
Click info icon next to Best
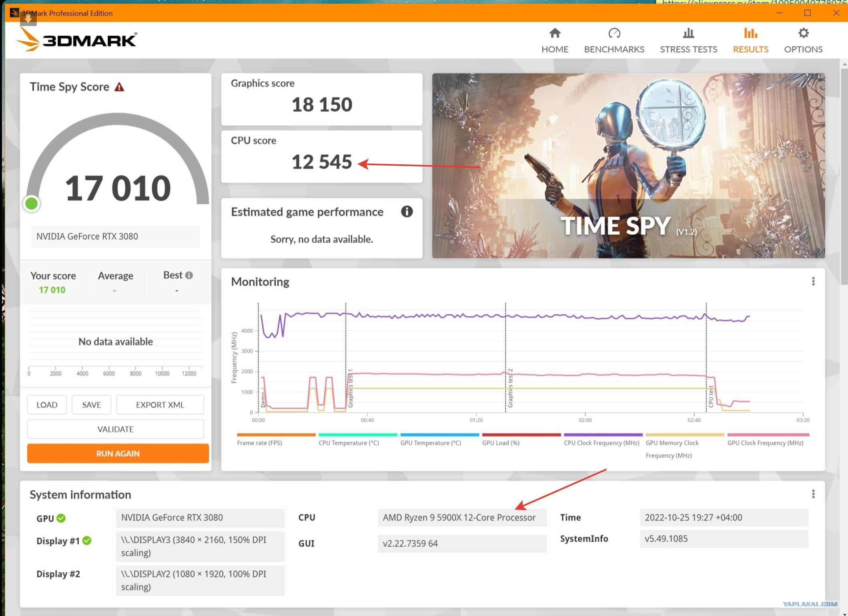click(x=189, y=275)
